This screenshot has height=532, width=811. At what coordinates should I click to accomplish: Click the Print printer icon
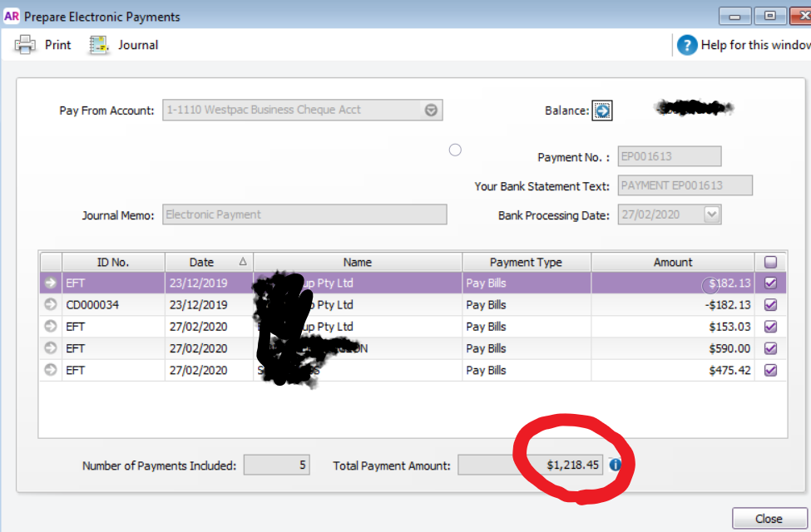tap(25, 45)
